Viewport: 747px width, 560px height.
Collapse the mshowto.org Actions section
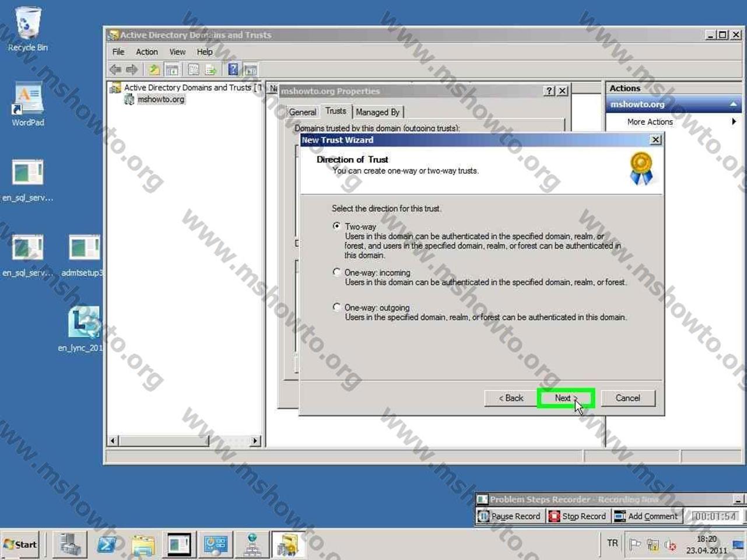point(733,104)
